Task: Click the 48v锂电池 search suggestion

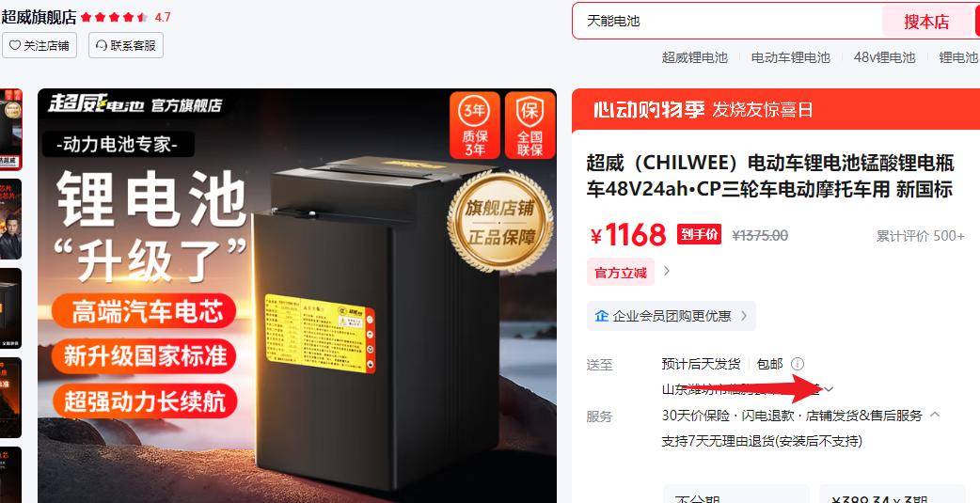Action: pos(884,57)
